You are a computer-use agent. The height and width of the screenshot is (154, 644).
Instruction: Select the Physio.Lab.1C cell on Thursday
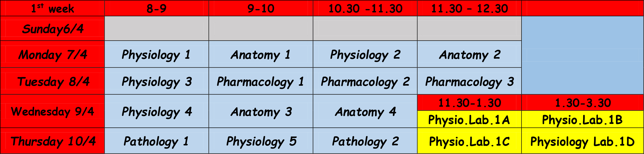[x=469, y=141]
